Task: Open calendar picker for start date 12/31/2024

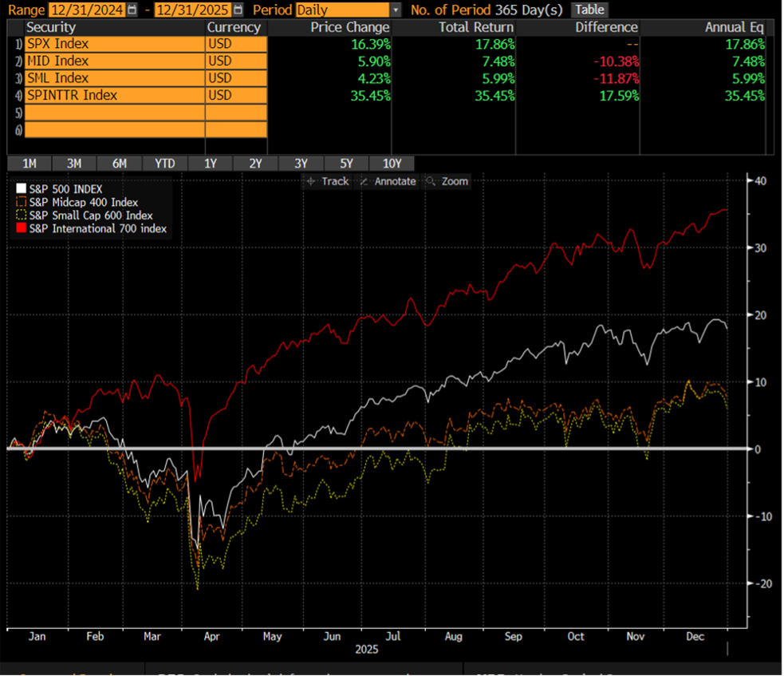Action: click(x=132, y=10)
